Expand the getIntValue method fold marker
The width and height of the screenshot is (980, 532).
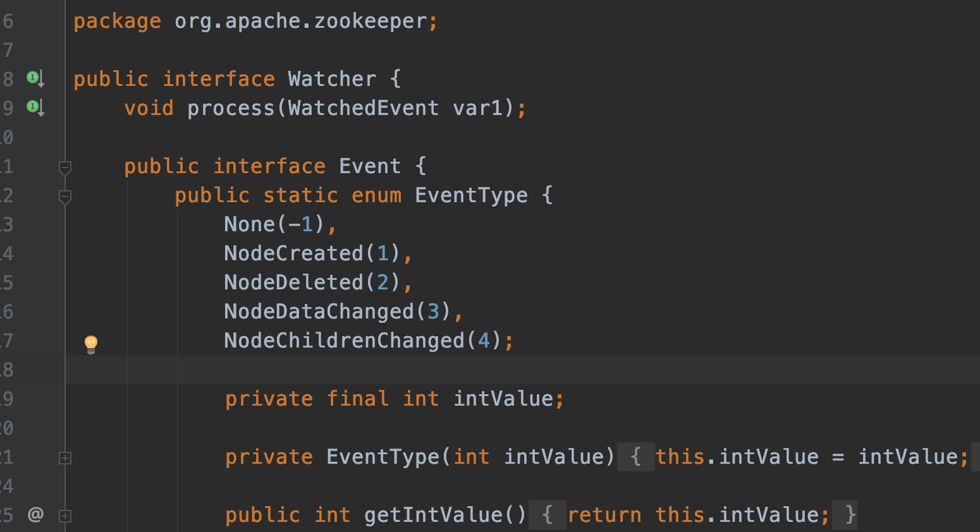click(64, 516)
